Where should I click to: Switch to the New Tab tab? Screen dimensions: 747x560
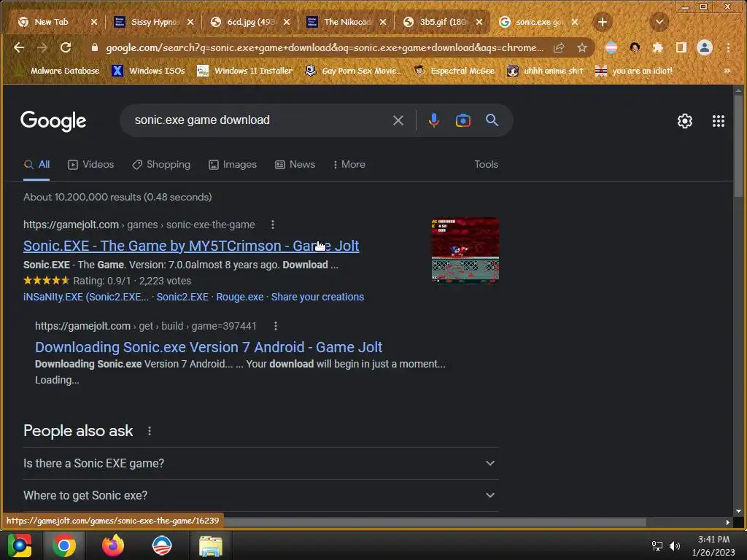[x=52, y=22]
